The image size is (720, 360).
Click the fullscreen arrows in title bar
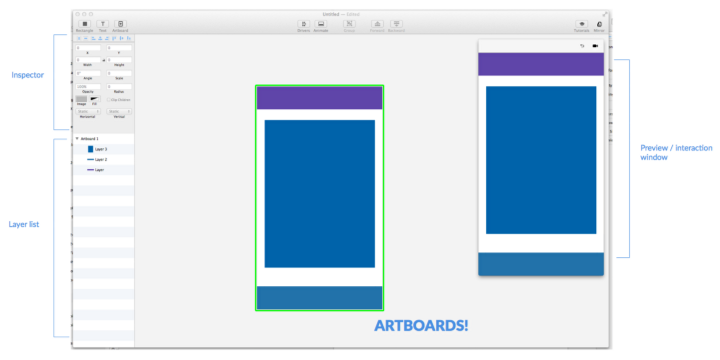click(605, 14)
